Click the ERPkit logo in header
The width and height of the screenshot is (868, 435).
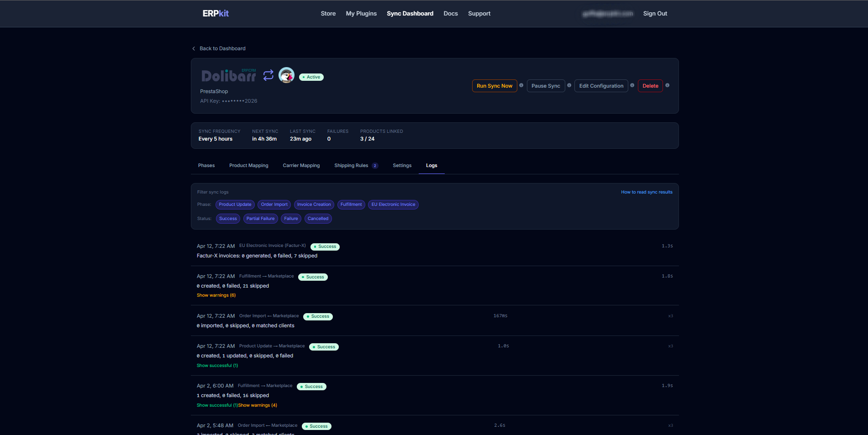click(x=216, y=14)
